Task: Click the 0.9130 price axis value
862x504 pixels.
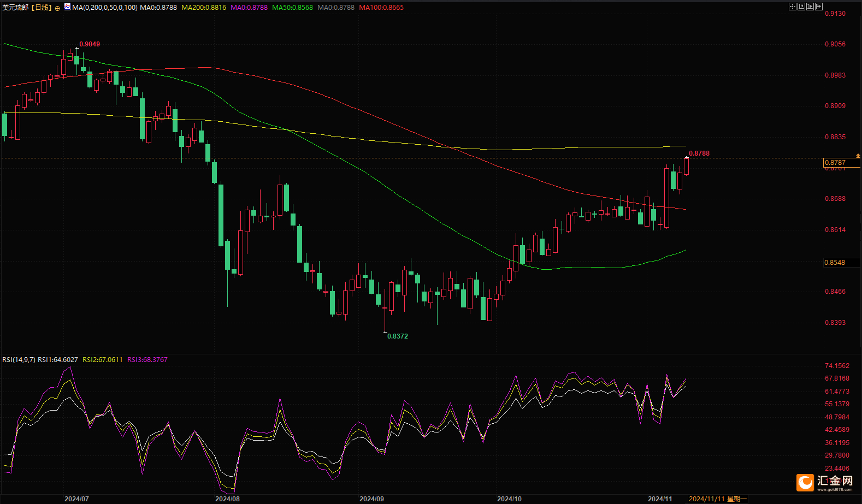Action: point(835,14)
